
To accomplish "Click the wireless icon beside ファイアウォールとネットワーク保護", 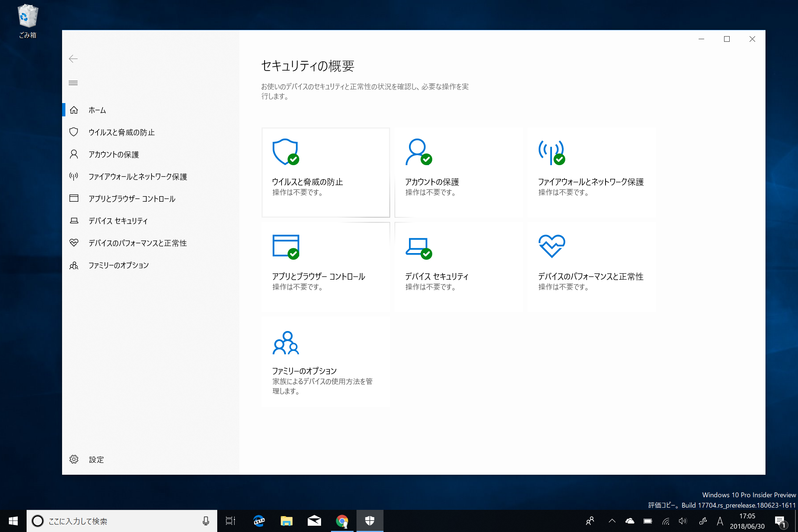I will point(74,177).
